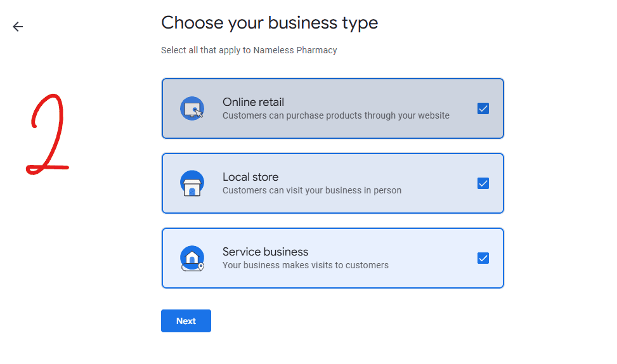Click 'Customers can visit your business in person'

311,190
